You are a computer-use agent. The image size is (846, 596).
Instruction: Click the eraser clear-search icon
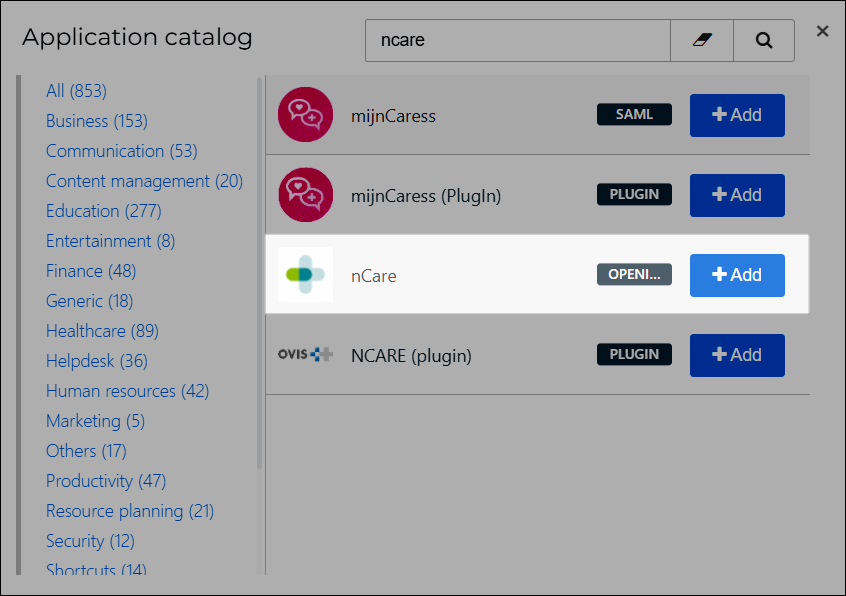coord(701,40)
